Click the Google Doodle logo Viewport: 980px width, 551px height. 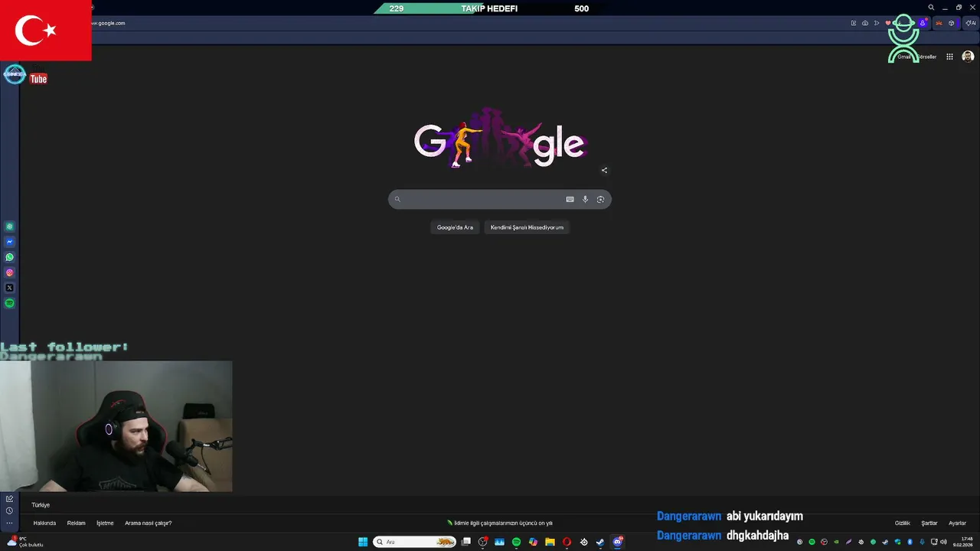[x=501, y=139]
